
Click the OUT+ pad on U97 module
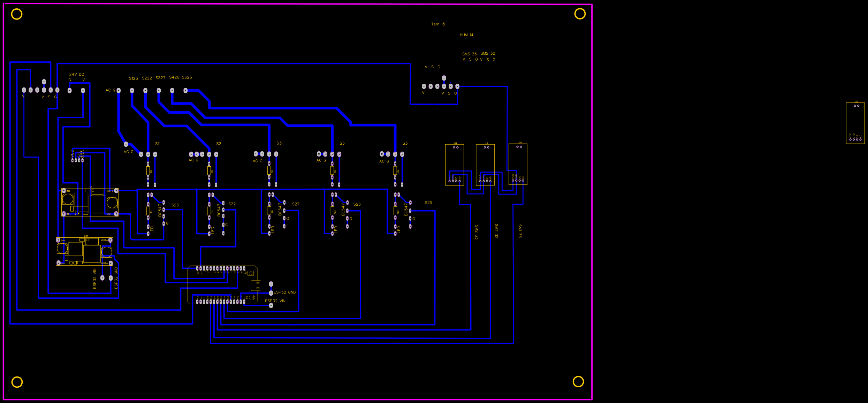click(x=111, y=240)
